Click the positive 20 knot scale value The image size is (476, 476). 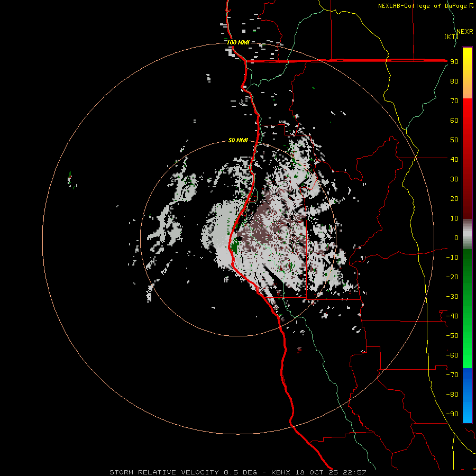454,199
